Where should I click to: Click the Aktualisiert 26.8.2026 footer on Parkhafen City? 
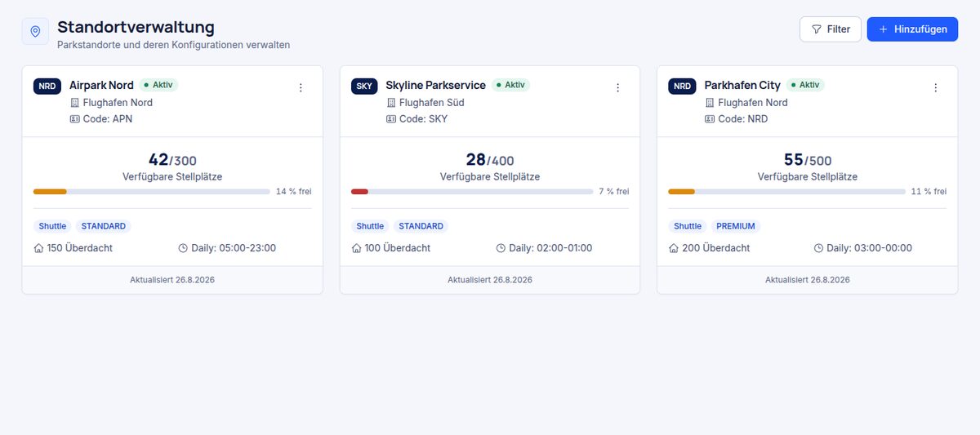pos(808,280)
